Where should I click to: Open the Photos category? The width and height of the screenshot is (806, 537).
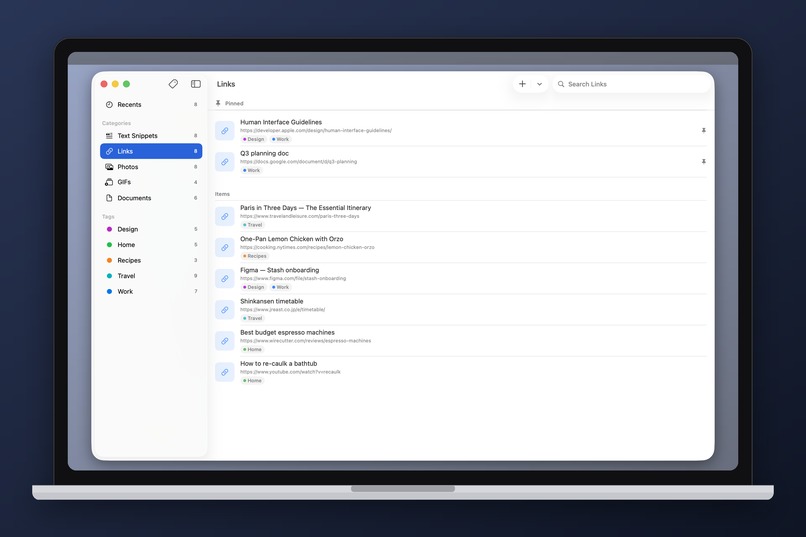point(151,167)
